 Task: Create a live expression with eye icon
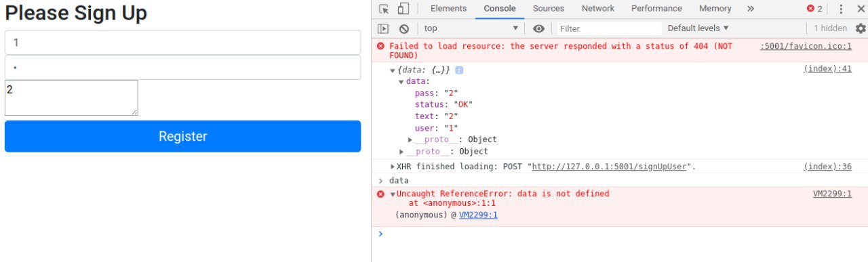pyautogui.click(x=539, y=28)
